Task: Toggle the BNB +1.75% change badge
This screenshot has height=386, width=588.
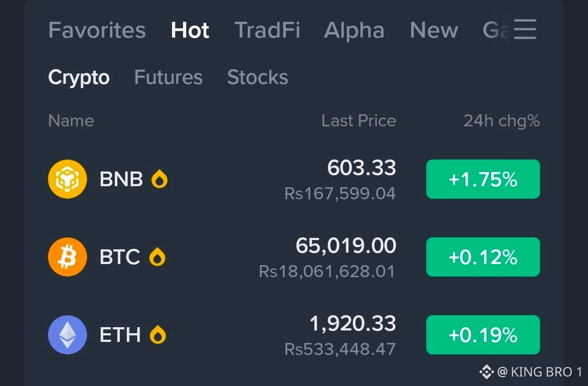Action: click(x=483, y=179)
